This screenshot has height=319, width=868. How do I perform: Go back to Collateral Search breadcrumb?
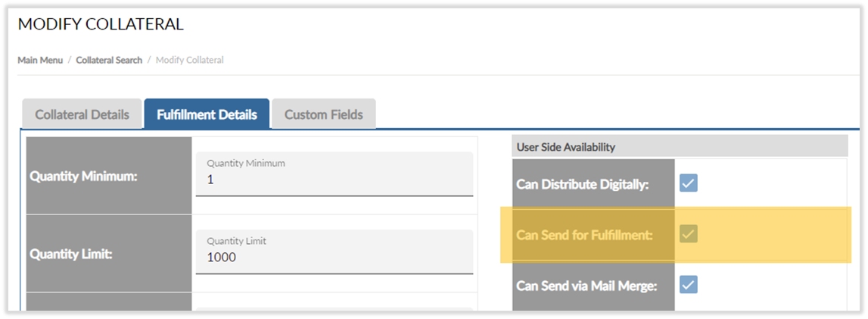[109, 60]
